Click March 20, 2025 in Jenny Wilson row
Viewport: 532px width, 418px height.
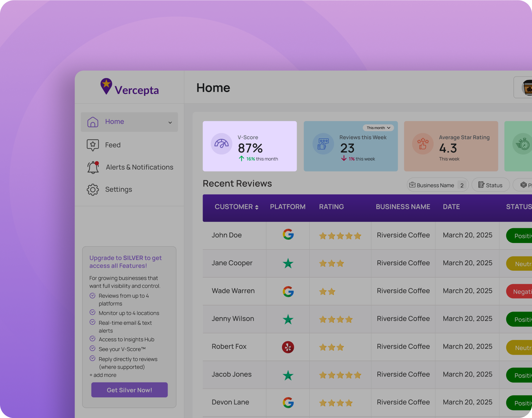pos(468,319)
